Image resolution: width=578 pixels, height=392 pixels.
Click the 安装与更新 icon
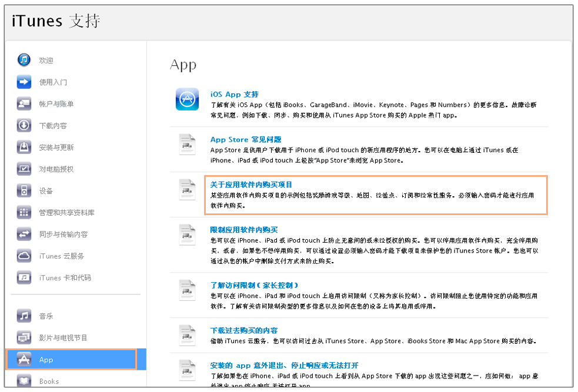[x=24, y=147]
